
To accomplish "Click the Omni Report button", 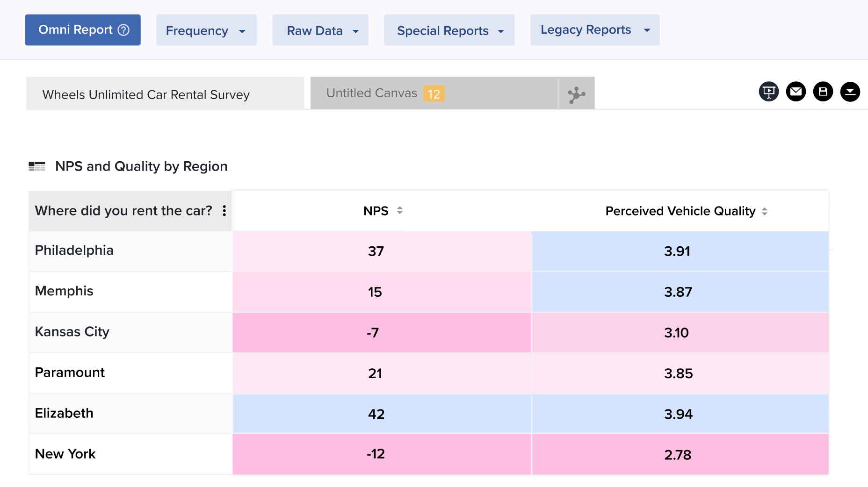I will pos(76,30).
